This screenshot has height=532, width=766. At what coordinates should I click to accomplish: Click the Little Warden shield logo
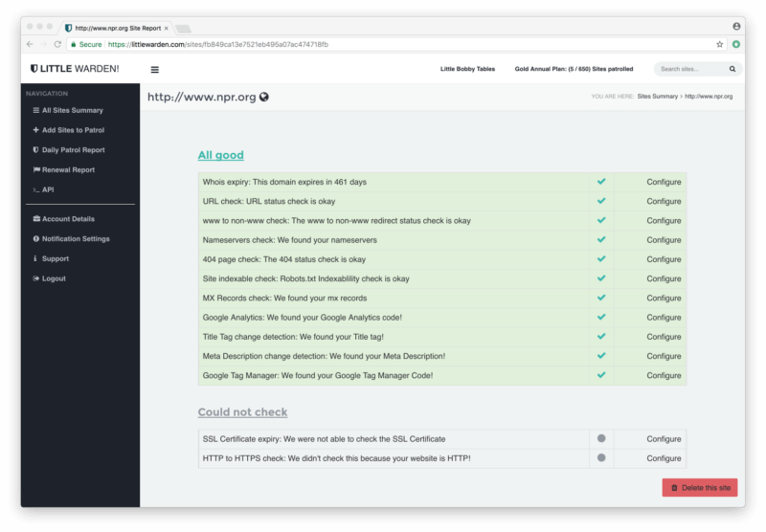pos(34,69)
